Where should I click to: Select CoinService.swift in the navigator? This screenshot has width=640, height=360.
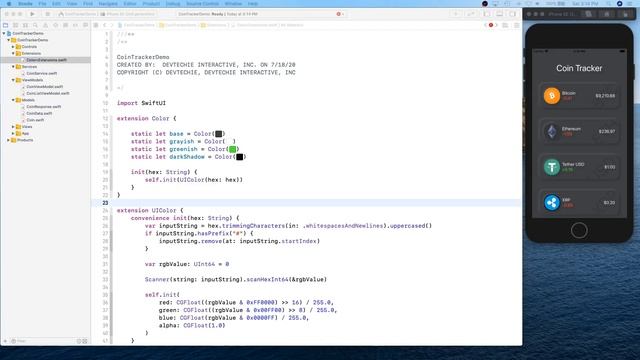click(x=42, y=73)
